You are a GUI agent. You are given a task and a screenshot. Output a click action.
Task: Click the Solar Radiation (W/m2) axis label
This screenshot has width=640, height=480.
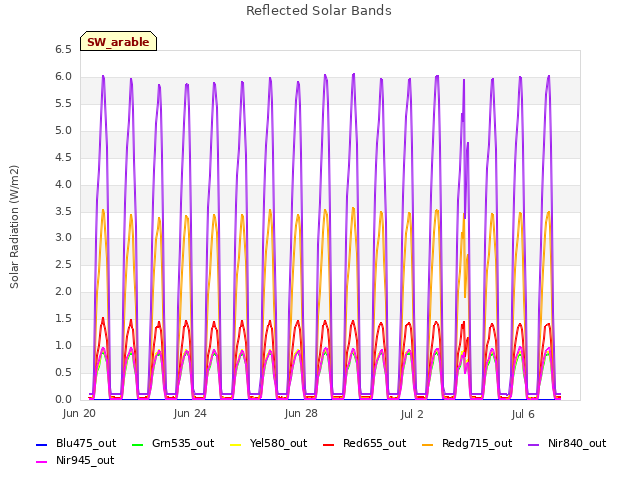[14, 227]
